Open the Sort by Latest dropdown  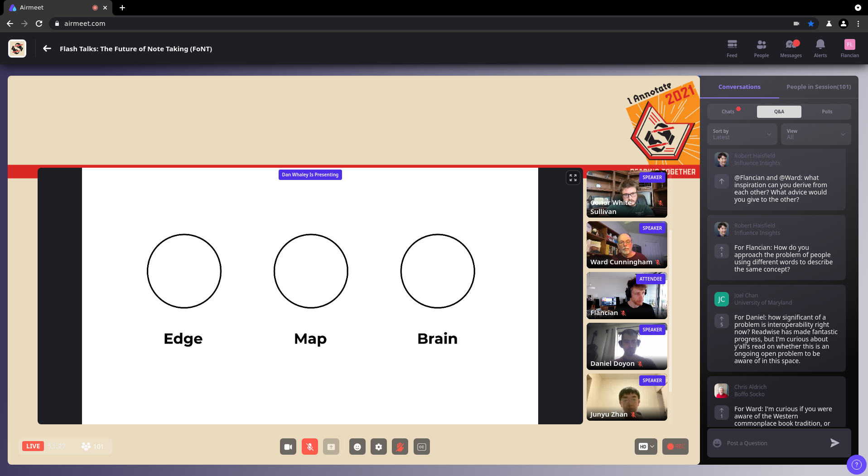click(x=742, y=134)
